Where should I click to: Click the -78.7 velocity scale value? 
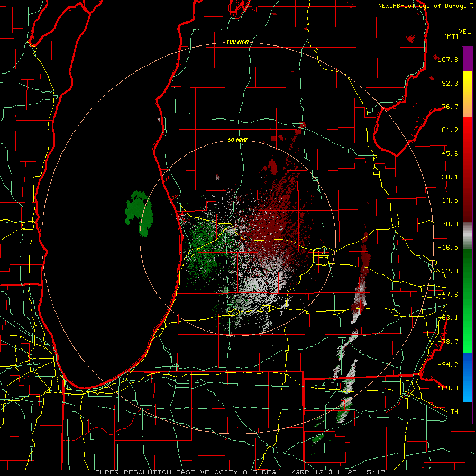[x=448, y=342]
